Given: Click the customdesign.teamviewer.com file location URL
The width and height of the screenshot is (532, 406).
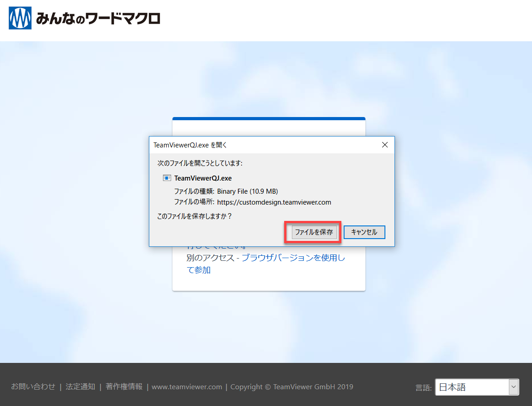Looking at the screenshot, I should 274,202.
